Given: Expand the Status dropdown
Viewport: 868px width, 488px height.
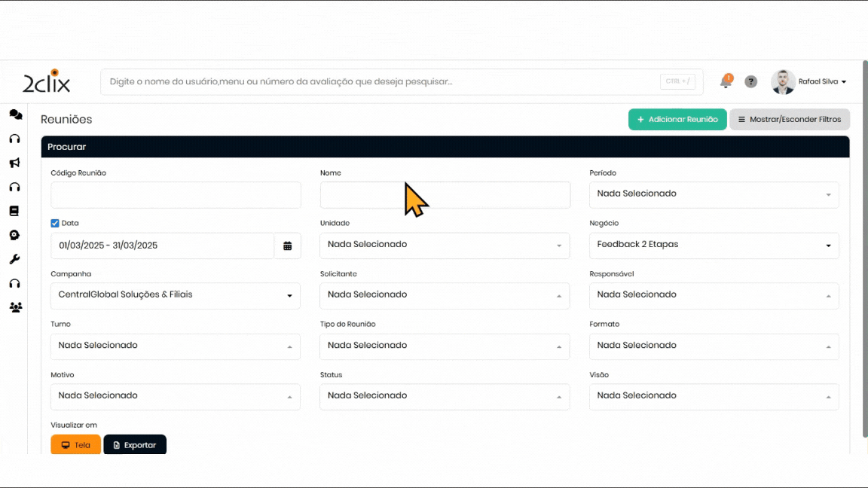Looking at the screenshot, I should pos(445,396).
